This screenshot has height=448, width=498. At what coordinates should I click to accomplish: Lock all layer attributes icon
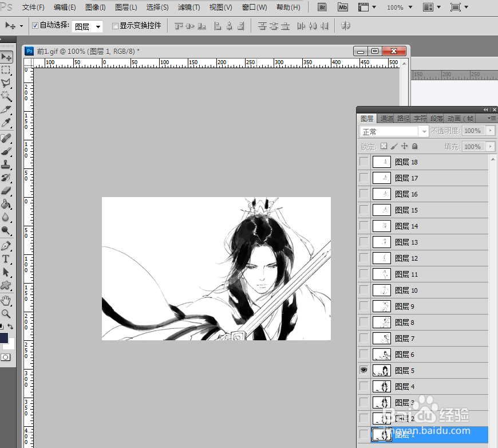point(414,146)
